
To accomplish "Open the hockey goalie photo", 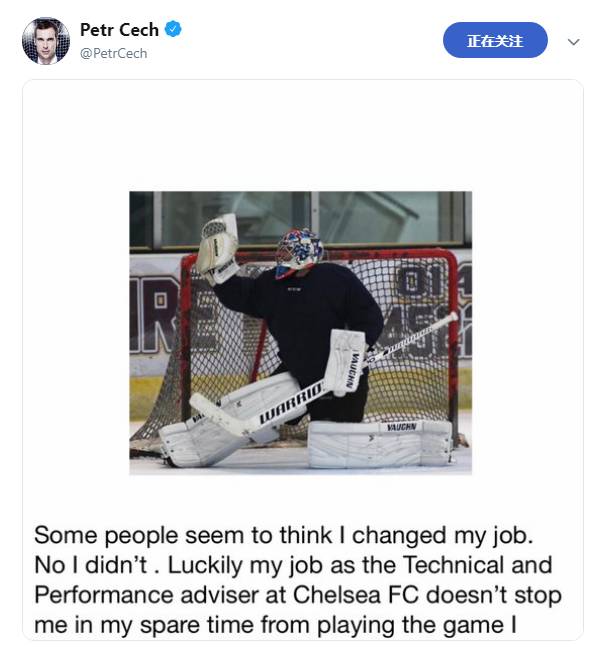I will coord(300,332).
